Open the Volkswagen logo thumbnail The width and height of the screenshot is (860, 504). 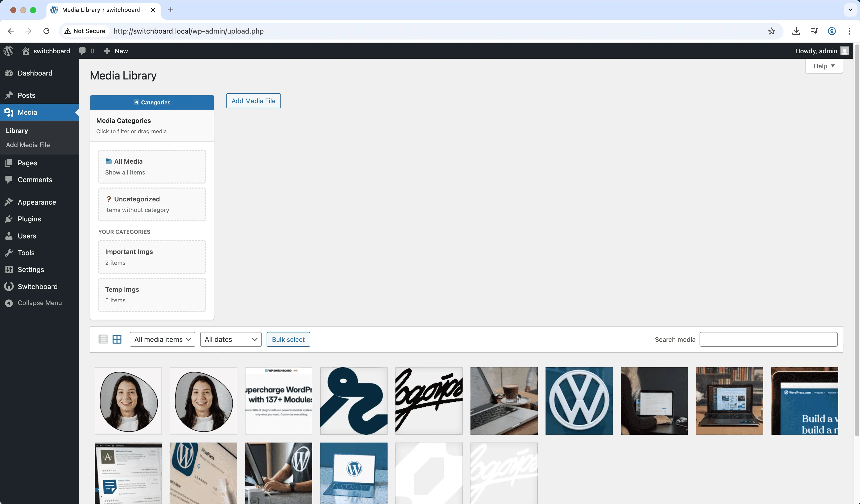pos(579,401)
